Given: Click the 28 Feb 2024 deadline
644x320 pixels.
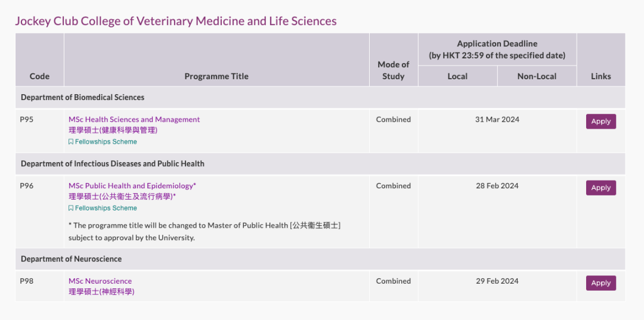Looking at the screenshot, I should tap(497, 186).
